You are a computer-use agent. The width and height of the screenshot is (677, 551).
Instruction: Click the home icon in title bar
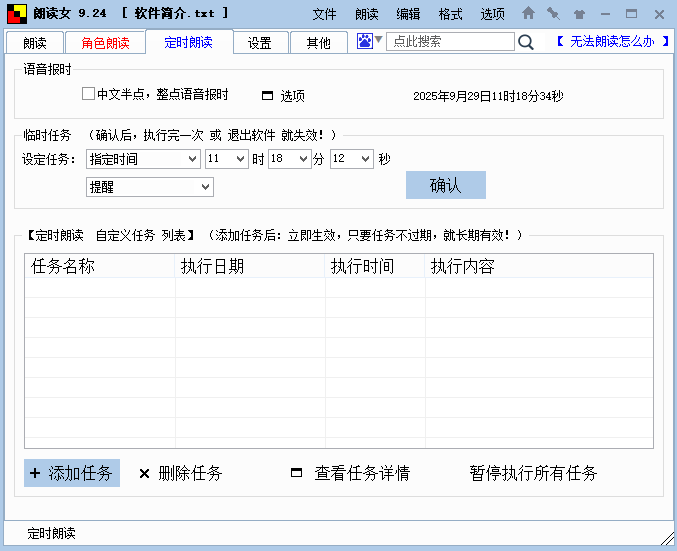pos(528,14)
